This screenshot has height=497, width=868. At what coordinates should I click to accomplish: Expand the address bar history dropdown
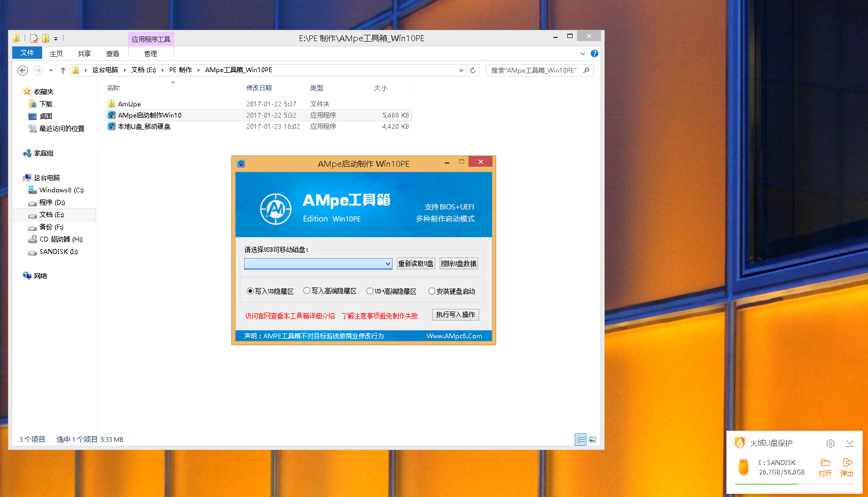pyautogui.click(x=461, y=70)
